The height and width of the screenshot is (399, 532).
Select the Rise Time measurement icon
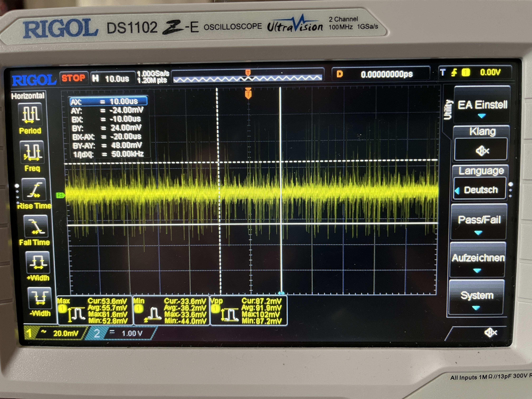(34, 189)
